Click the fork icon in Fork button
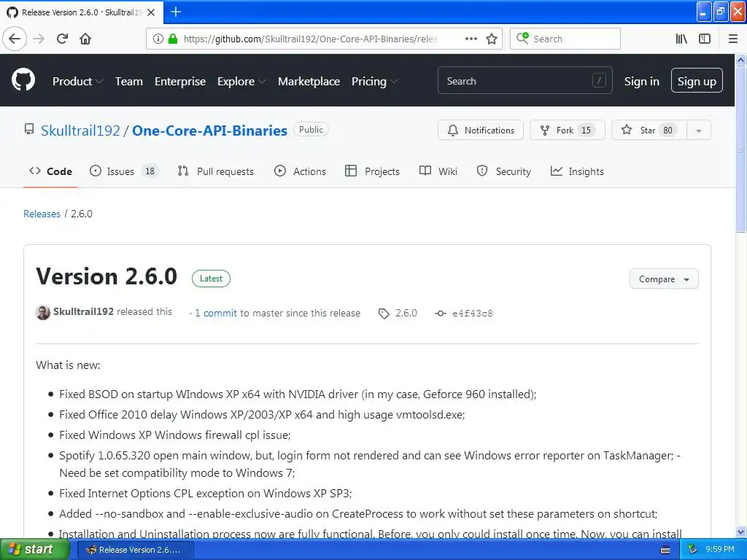This screenshot has height=560, width=747. 545,130
